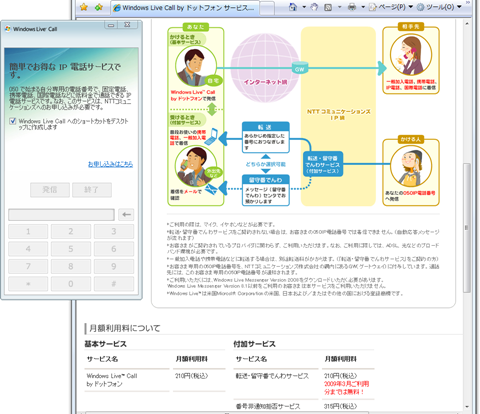Dial keypad asterisk key

[x=28, y=284]
